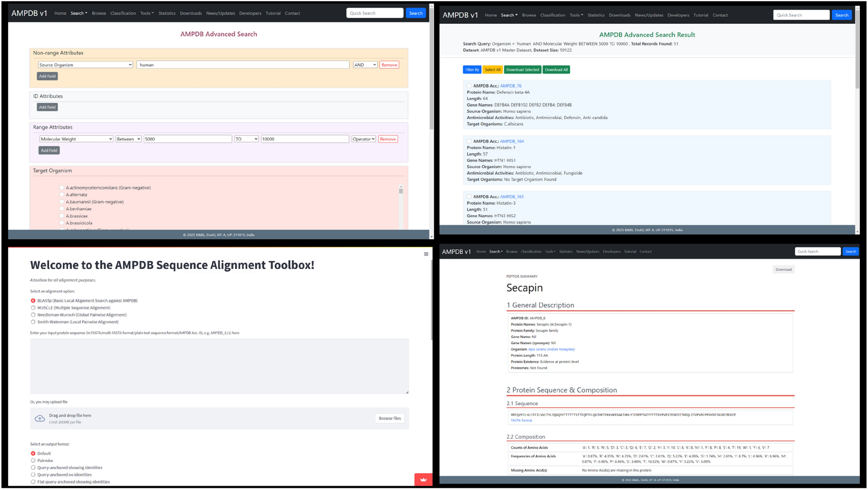Viewport: 868px width, 490px height.
Task: Click the cloud upload icon
Action: click(x=40, y=418)
